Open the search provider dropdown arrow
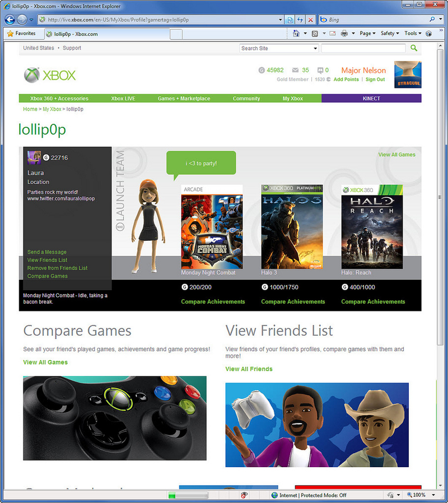This screenshot has height=503, width=448. [441, 19]
